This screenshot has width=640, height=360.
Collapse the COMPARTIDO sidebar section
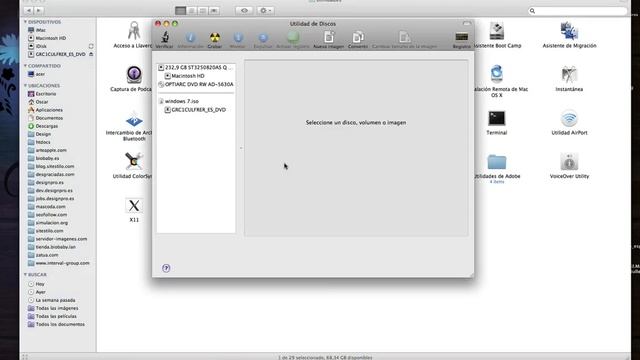coord(25,66)
